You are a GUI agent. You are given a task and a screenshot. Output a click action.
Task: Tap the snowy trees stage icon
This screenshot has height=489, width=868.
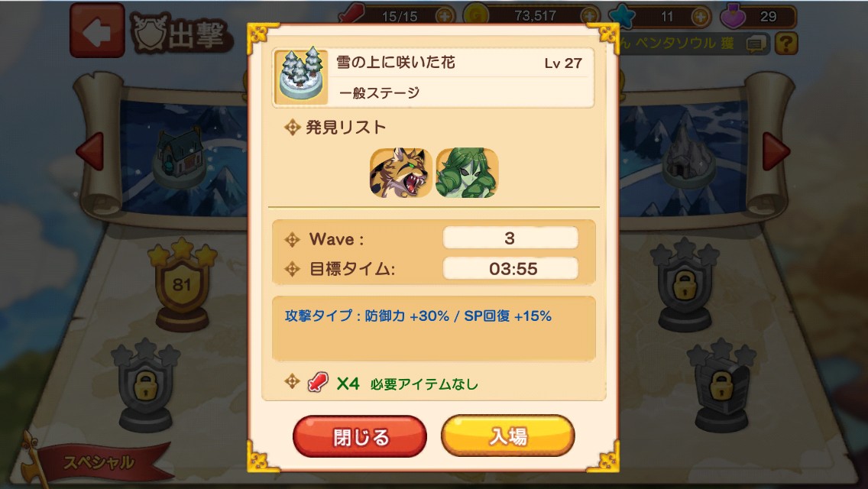300,76
